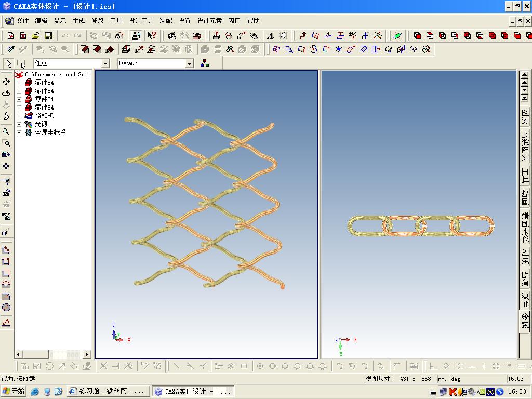
Task: Click the fit-scene cube with arrow icon
Action: [x=6, y=154]
